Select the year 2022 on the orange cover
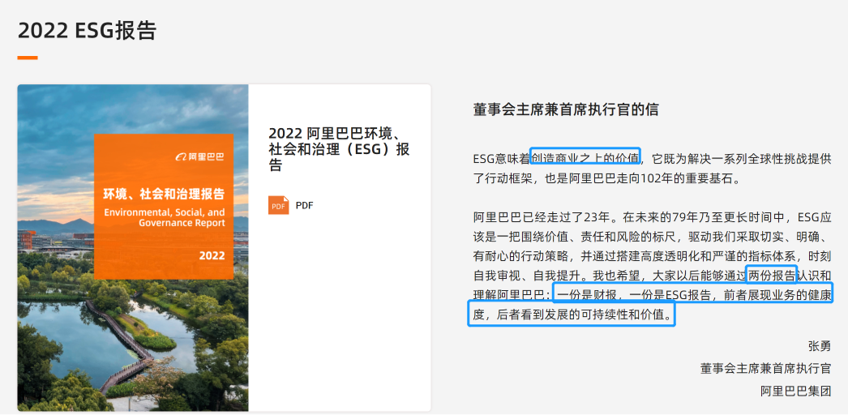 [212, 255]
